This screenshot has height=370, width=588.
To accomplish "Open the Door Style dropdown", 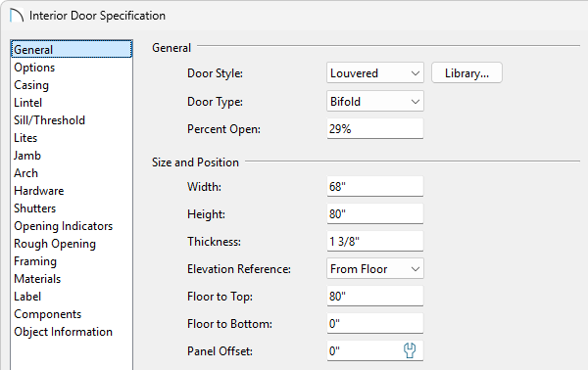I will [x=375, y=73].
